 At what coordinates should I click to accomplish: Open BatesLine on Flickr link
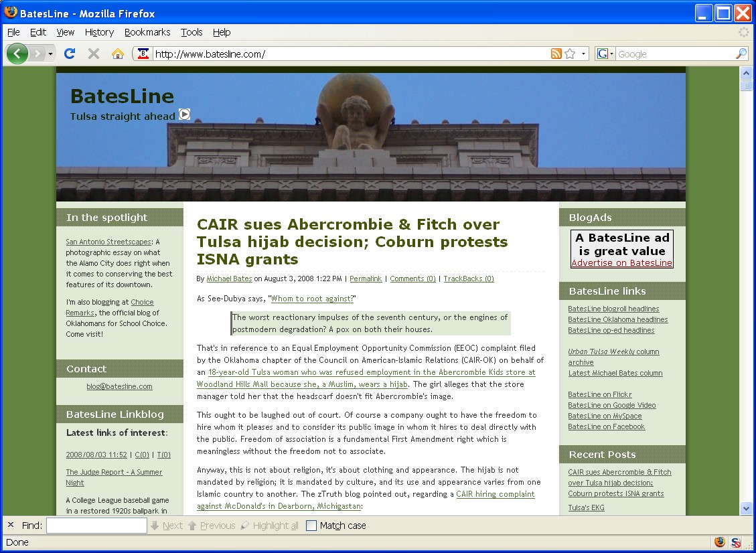(x=600, y=394)
